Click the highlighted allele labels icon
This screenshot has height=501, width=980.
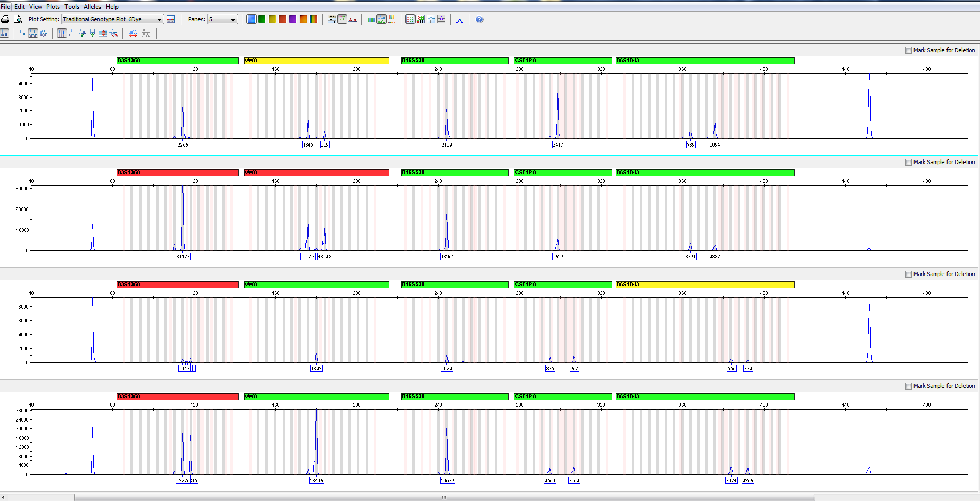click(33, 33)
